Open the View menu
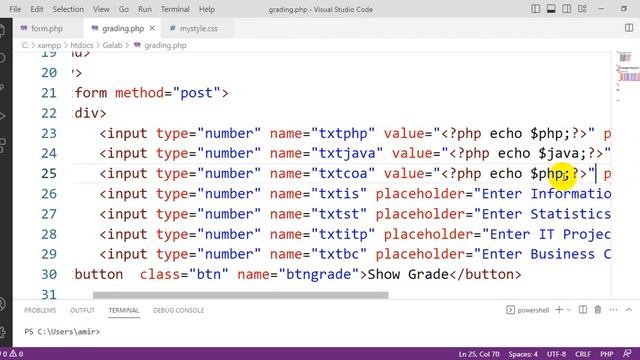640x360 pixels. (x=101, y=9)
